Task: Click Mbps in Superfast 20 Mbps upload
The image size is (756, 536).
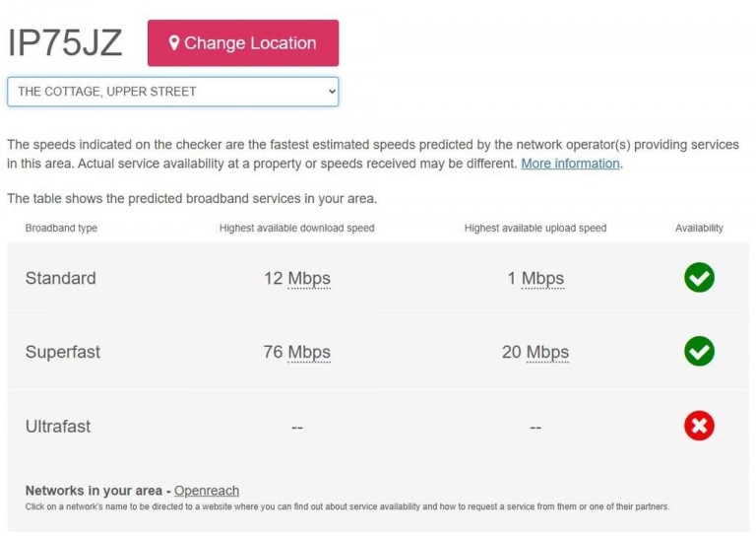Action: 547,352
